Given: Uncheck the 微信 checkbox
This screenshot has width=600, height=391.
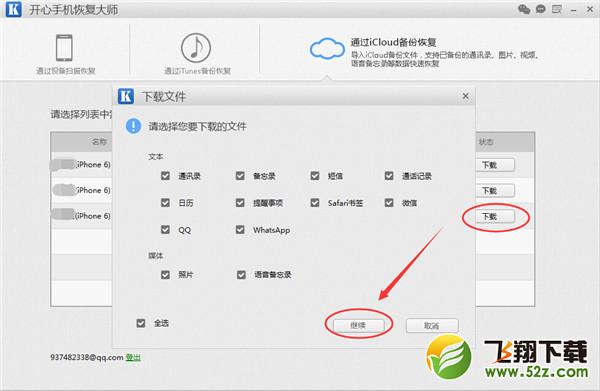Looking at the screenshot, I should [389, 202].
